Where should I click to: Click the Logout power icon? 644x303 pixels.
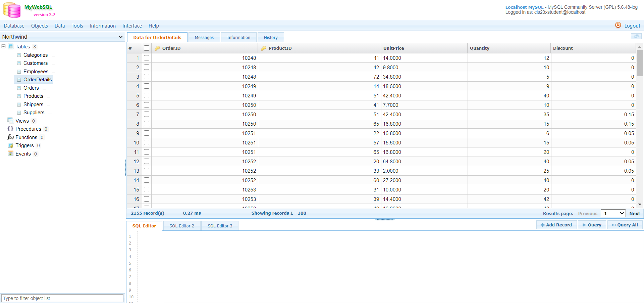pos(618,25)
